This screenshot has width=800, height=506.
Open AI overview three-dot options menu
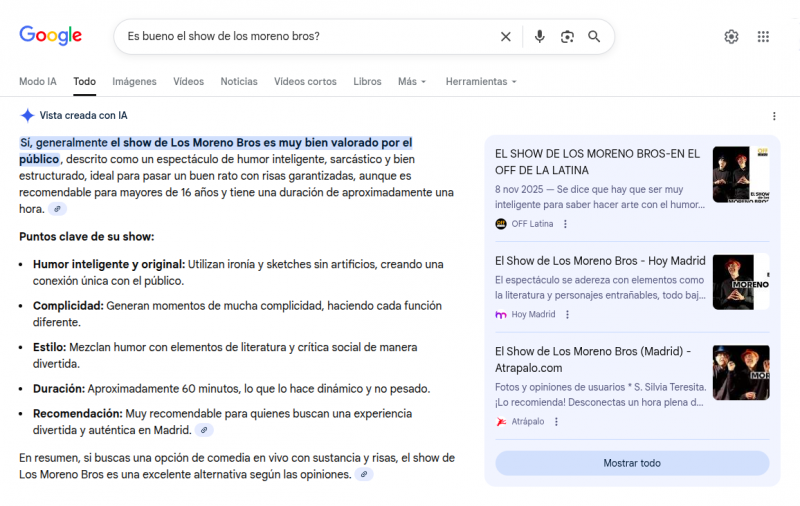point(774,116)
